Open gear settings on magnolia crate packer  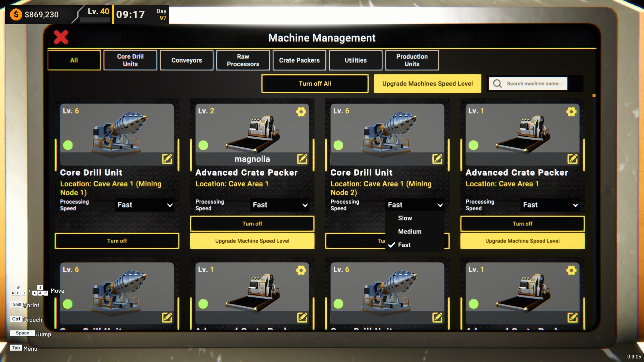pyautogui.click(x=301, y=112)
